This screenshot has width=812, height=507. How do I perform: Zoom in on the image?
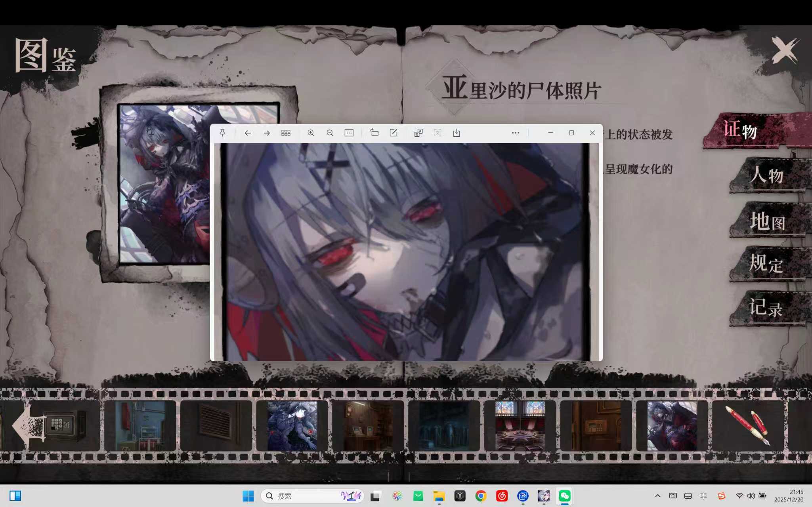pos(311,133)
